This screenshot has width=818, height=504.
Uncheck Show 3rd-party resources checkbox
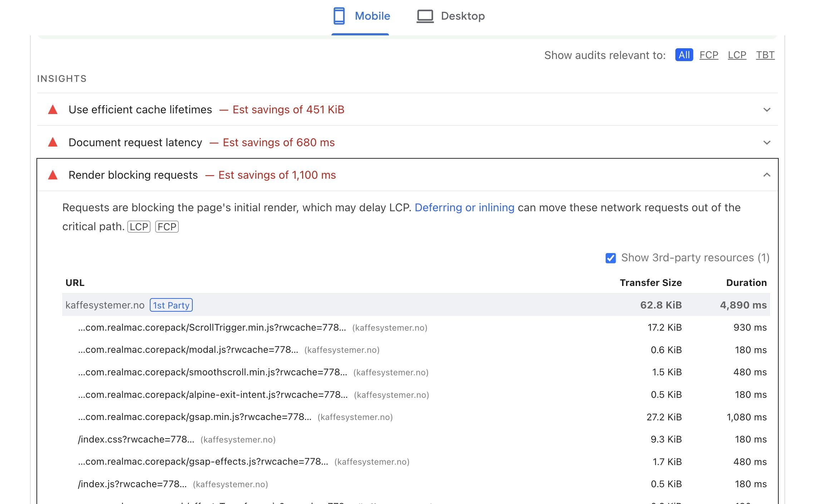click(x=610, y=258)
